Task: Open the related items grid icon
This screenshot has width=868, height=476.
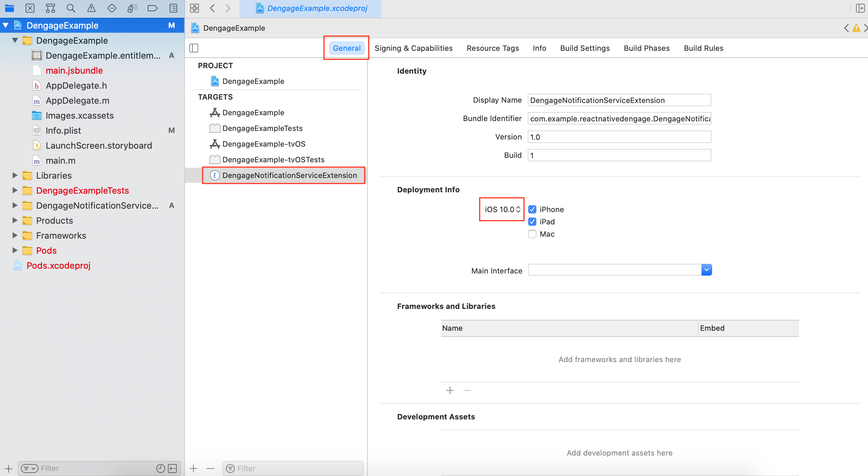Action: (194, 8)
